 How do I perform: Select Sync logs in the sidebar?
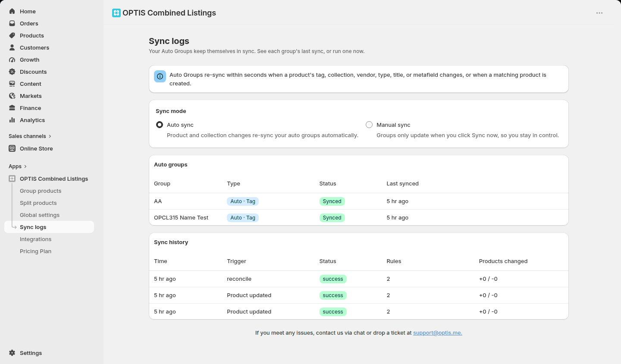tap(49, 227)
